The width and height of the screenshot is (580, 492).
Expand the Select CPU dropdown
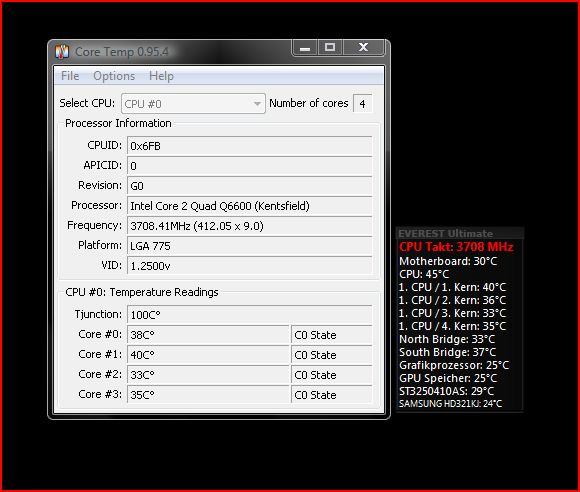(193, 104)
